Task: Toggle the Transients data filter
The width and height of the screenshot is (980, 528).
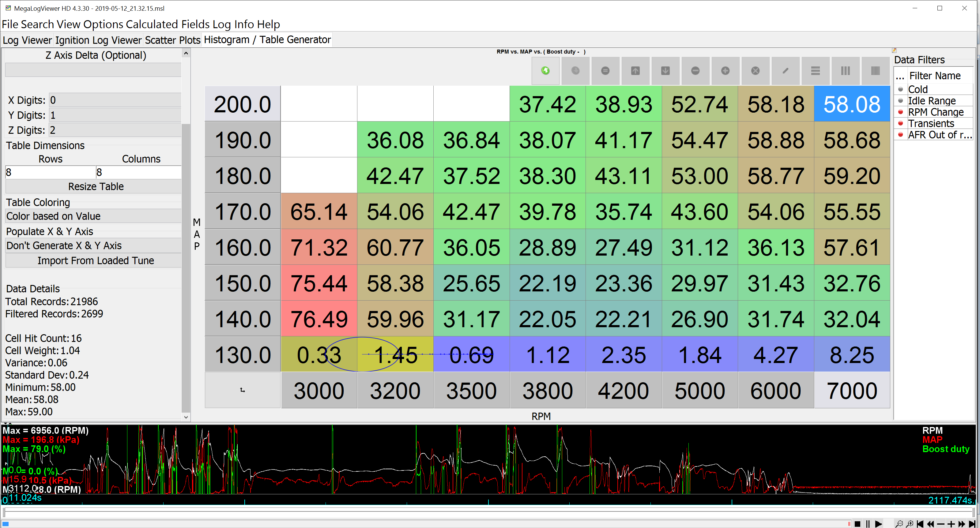Action: coord(900,124)
